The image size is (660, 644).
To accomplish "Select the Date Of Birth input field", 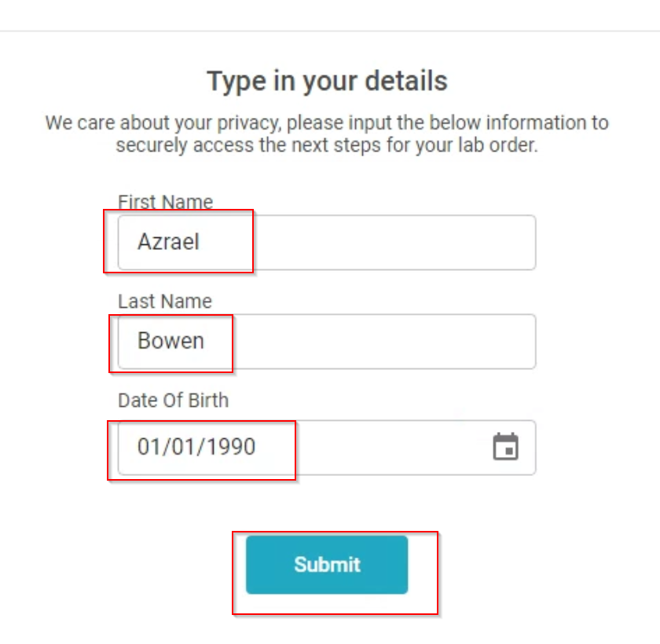I will (x=327, y=448).
